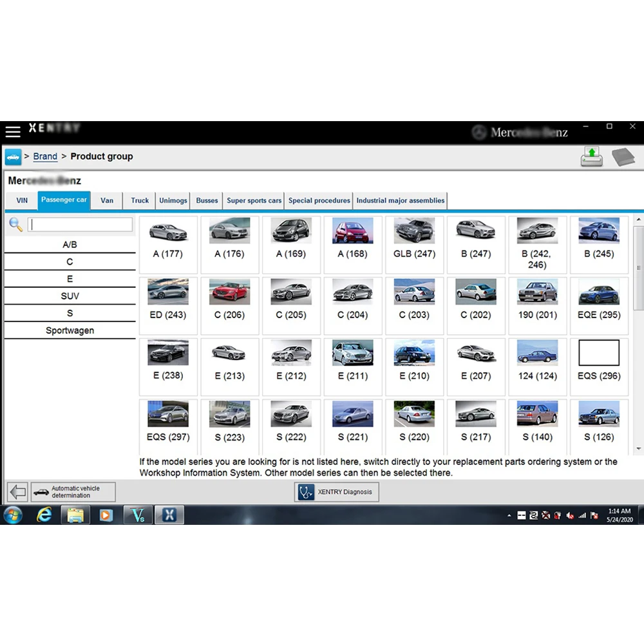644x644 pixels.
Task: Select the C (202) model
Action: pos(476,306)
